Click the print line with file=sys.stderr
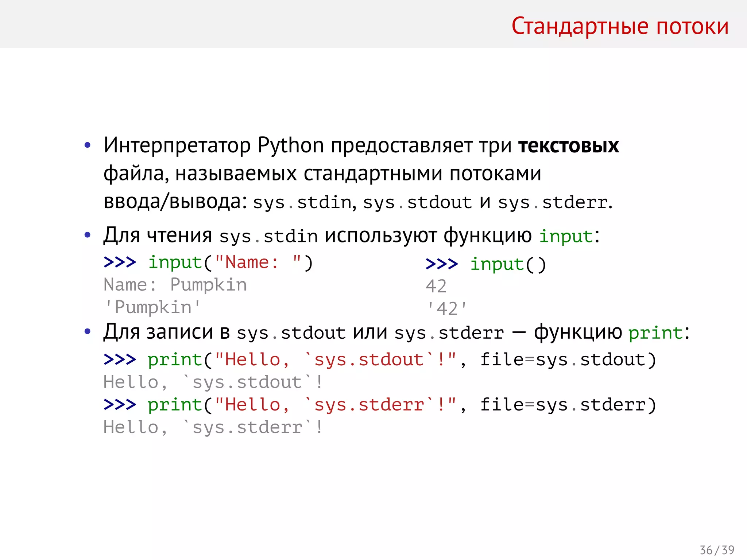747x560 pixels. [380, 405]
